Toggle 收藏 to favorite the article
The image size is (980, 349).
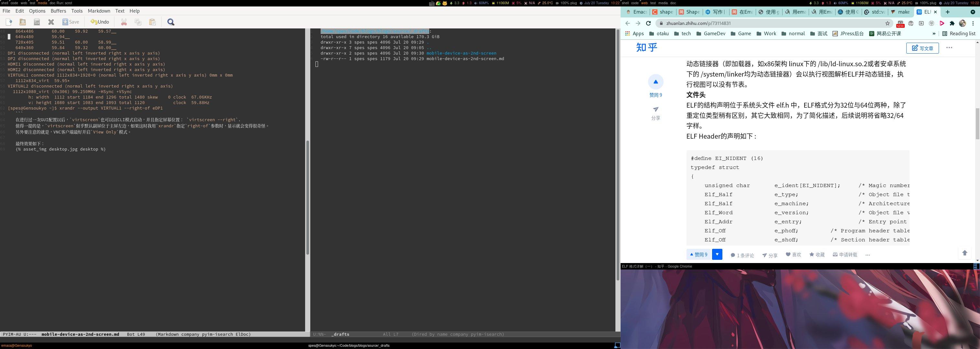pyautogui.click(x=817, y=254)
